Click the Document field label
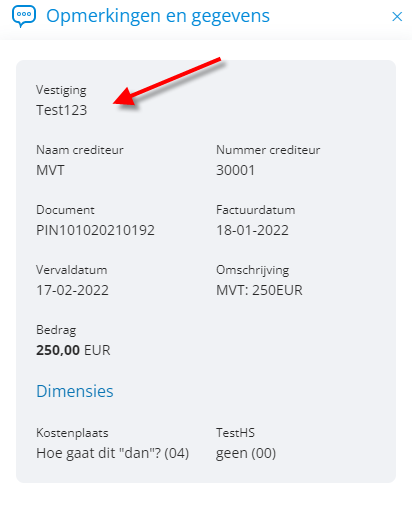This screenshot has width=412, height=515. point(65,210)
